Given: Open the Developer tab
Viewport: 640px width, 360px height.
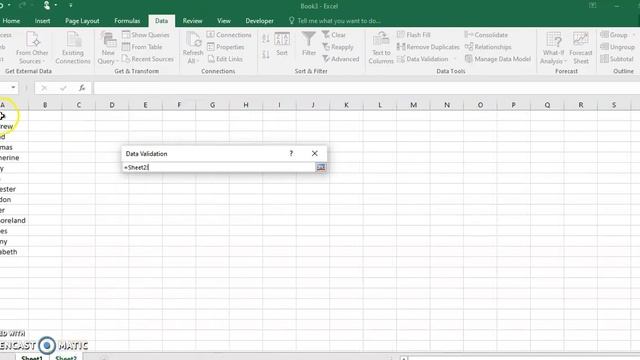Looking at the screenshot, I should (260, 21).
